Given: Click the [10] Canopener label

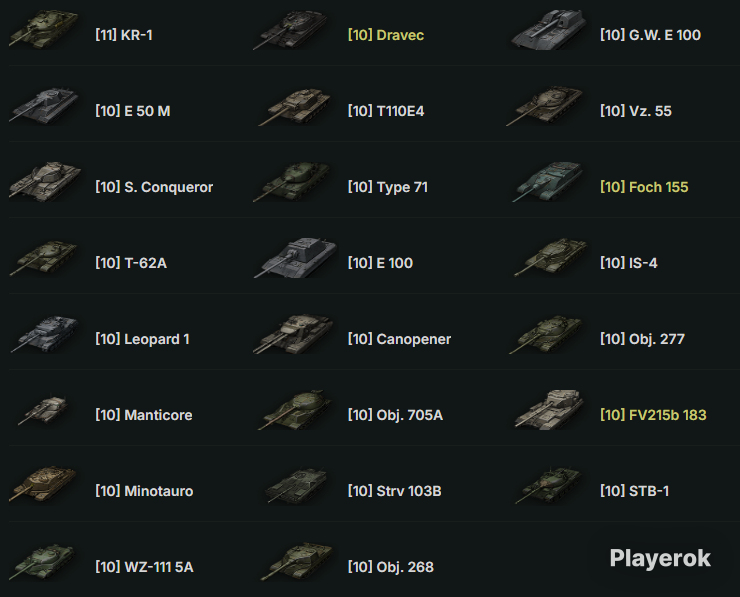Looking at the screenshot, I should tap(399, 339).
